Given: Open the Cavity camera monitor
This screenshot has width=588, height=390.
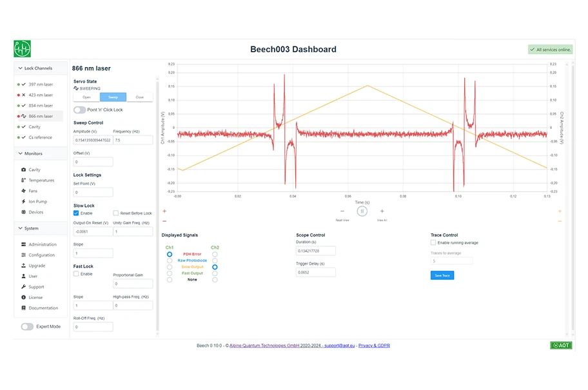Looking at the screenshot, I should [34, 170].
